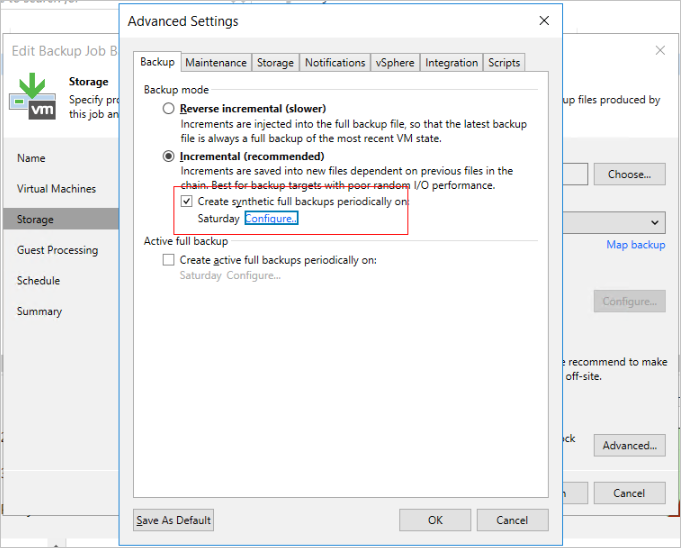Select Reverse incremental backup mode

pyautogui.click(x=168, y=108)
